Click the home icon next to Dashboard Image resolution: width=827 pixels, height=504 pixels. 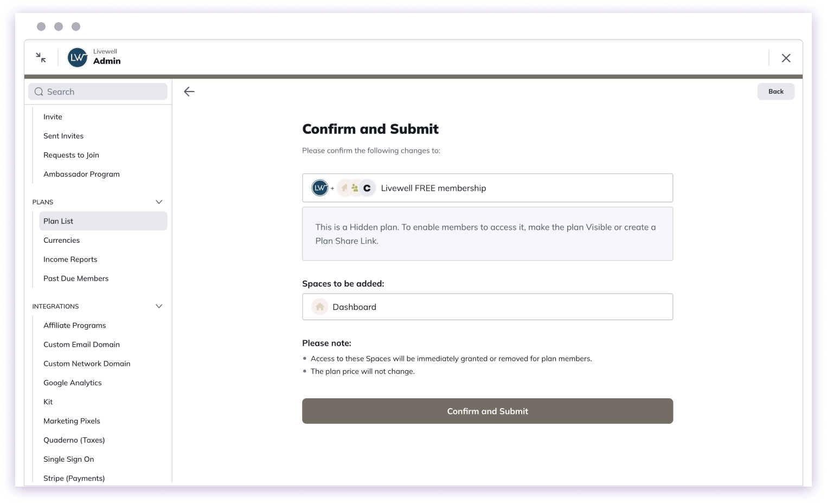click(319, 306)
